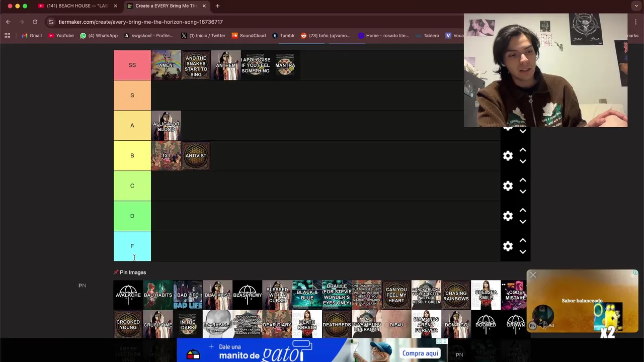Screen dimensions: 644x362
Task: Click the yellow-green B tier label
Action: click(132, 156)
